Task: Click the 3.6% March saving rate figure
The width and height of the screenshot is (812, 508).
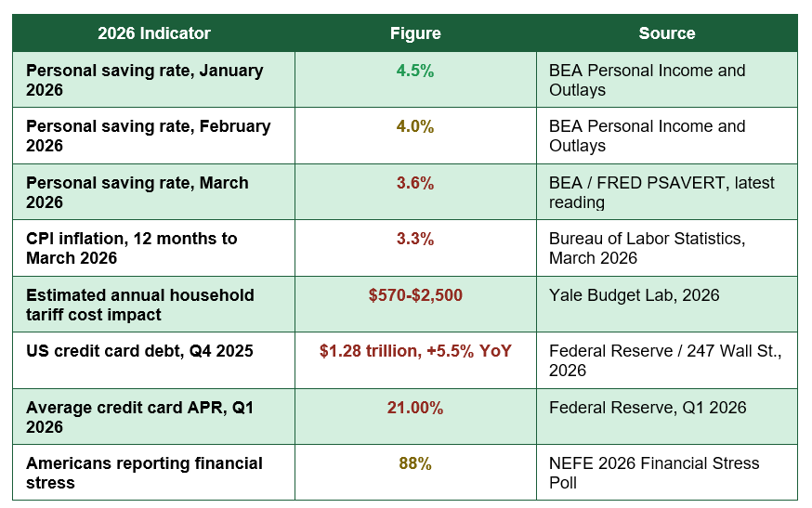Action: (415, 183)
